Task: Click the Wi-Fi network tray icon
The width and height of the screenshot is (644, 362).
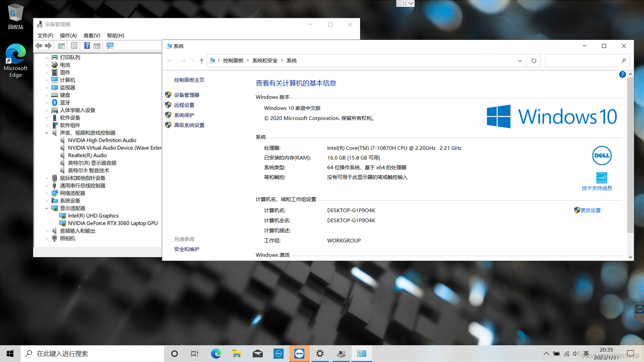Action: pos(566,354)
